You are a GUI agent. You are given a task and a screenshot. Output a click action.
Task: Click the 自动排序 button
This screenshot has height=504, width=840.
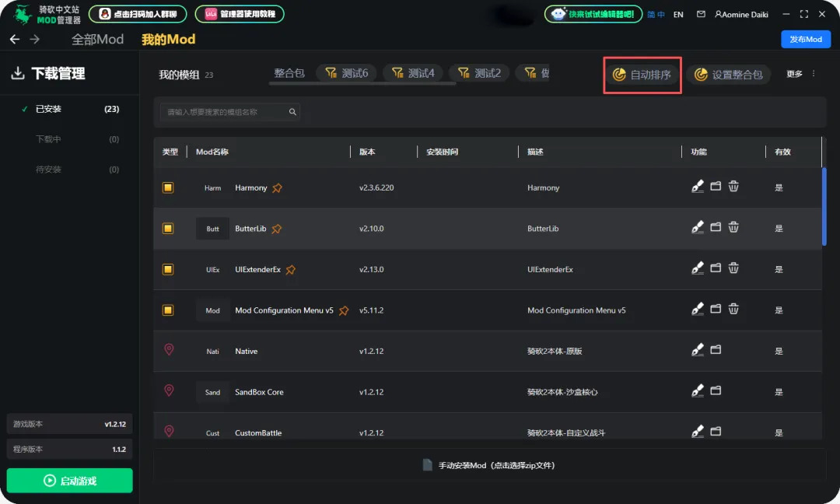pyautogui.click(x=642, y=75)
